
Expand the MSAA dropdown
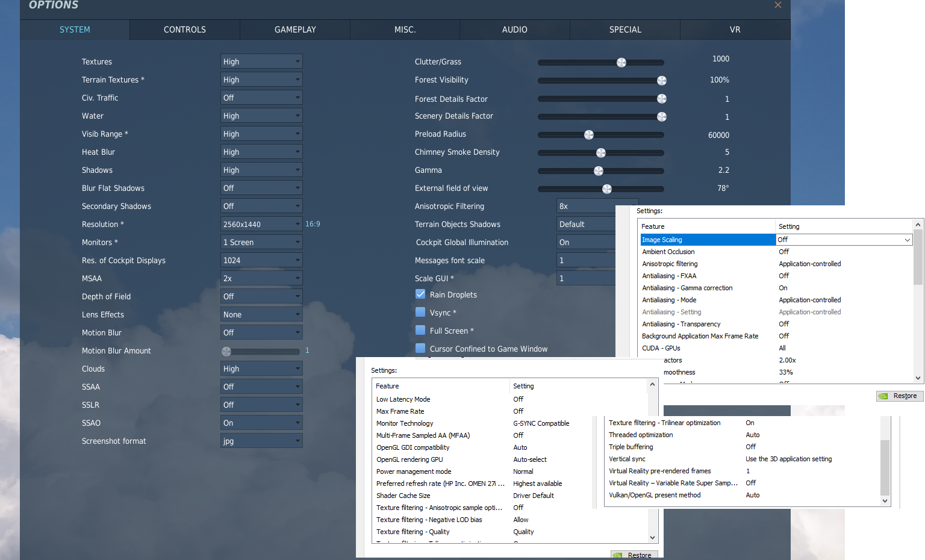tap(261, 278)
